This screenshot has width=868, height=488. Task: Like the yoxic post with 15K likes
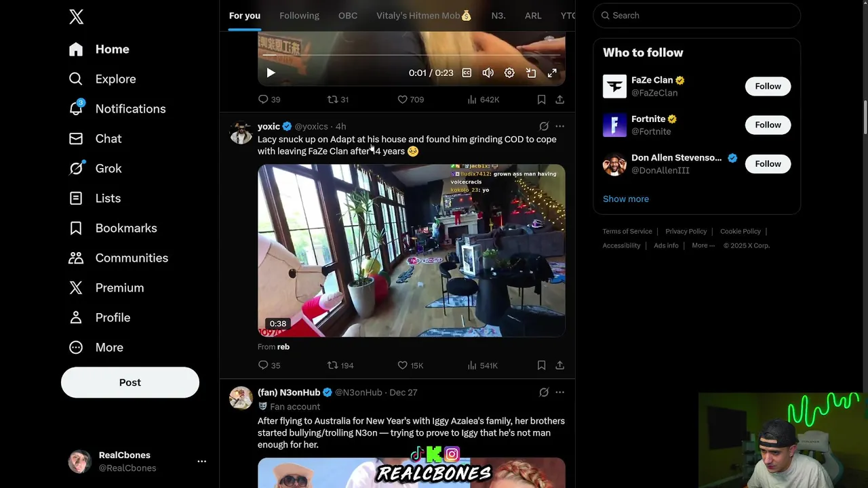410,365
